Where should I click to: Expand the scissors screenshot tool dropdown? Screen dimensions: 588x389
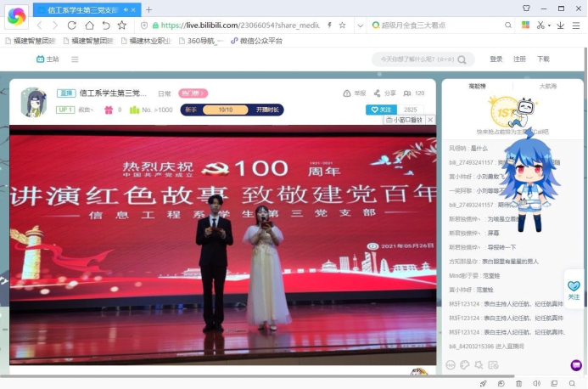click(x=548, y=25)
